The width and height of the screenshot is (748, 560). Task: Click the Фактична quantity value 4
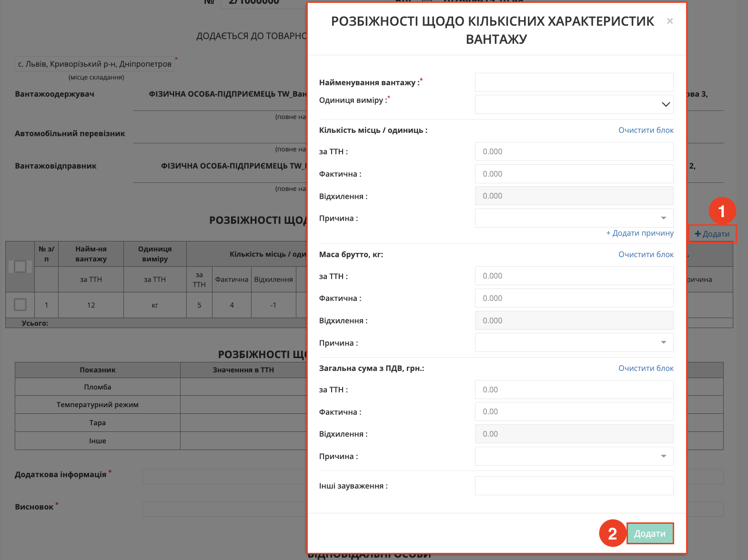[x=232, y=305]
